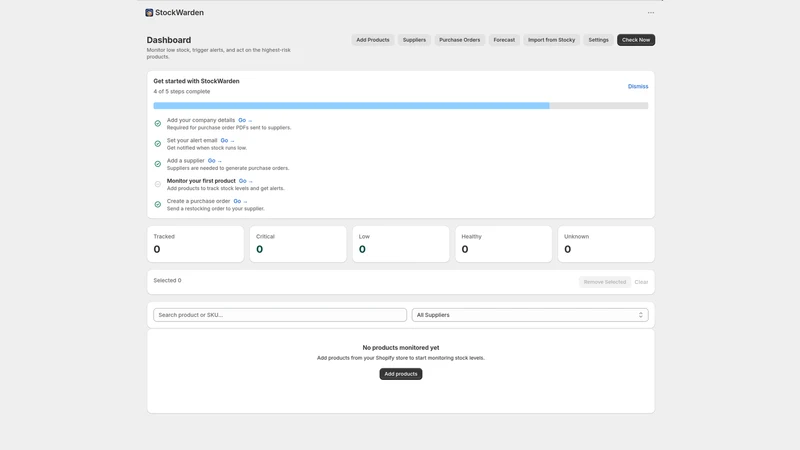Screen dimensions: 800x450
Task: Dismiss the Get started onboarding card
Action: click(638, 86)
